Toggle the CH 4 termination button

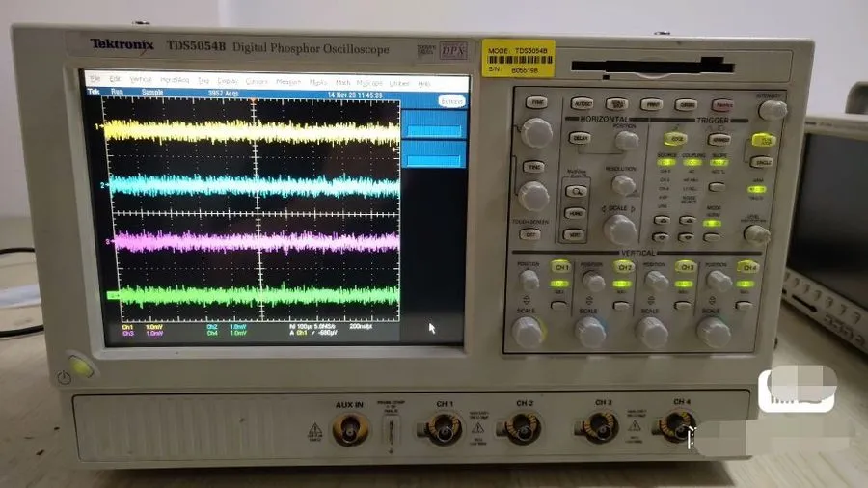tap(744, 305)
